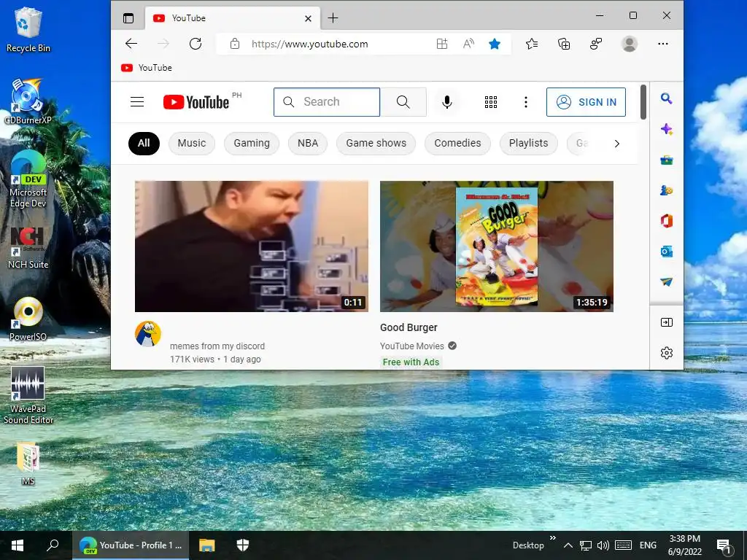
Task: Show hidden tray icons chevron
Action: pyautogui.click(x=568, y=545)
